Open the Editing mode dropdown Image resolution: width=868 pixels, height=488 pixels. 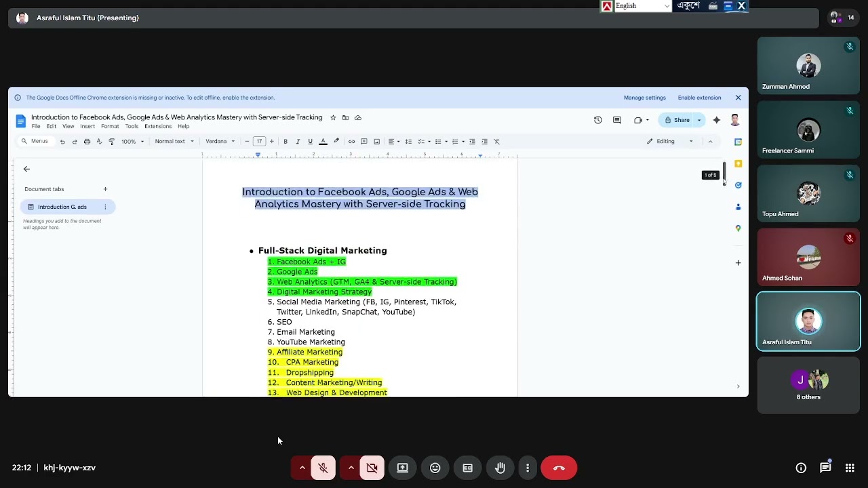point(670,142)
